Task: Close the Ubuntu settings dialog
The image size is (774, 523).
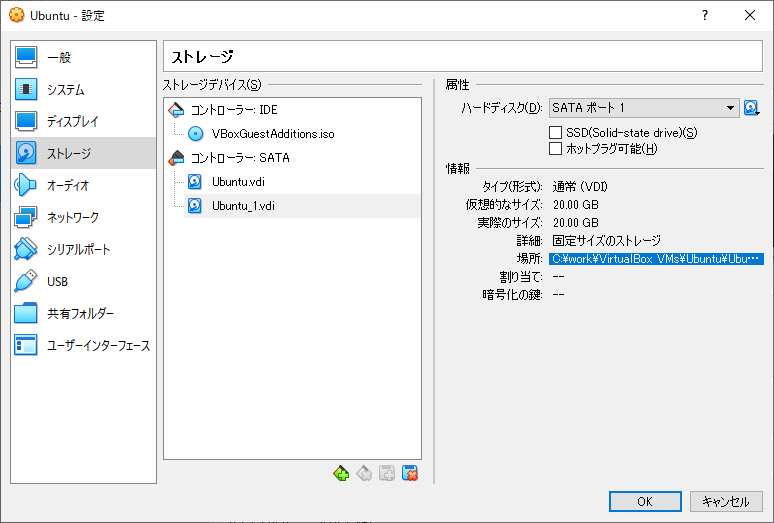Action: 750,15
